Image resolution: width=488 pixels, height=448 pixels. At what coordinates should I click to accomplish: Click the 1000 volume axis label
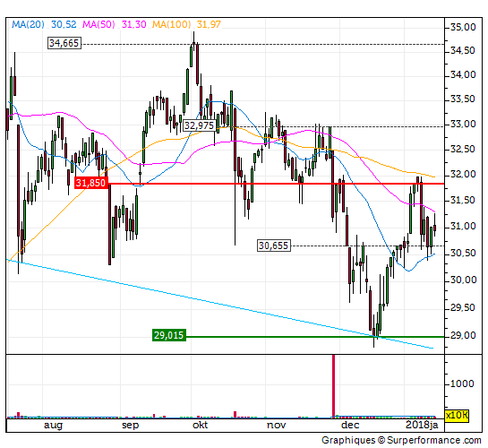tap(462, 383)
